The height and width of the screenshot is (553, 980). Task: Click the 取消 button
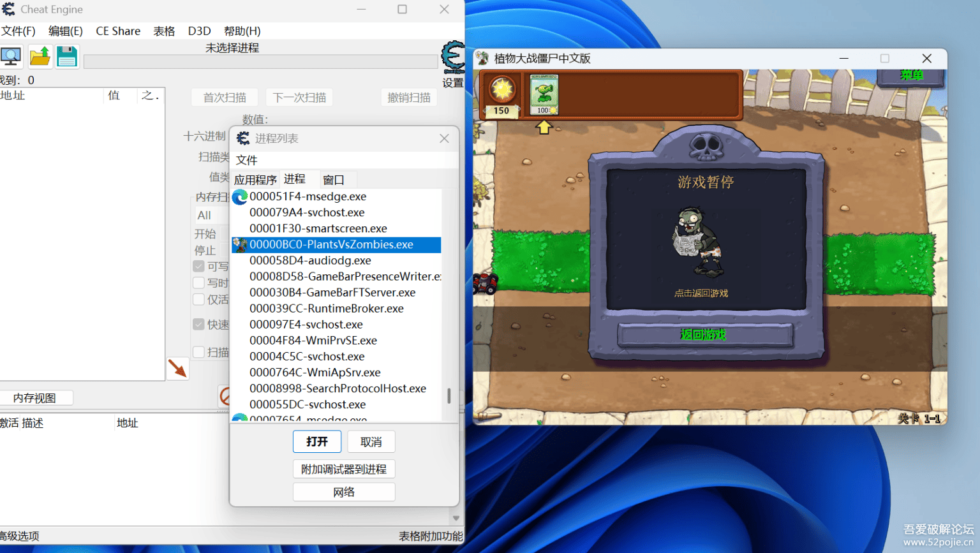tap(371, 442)
